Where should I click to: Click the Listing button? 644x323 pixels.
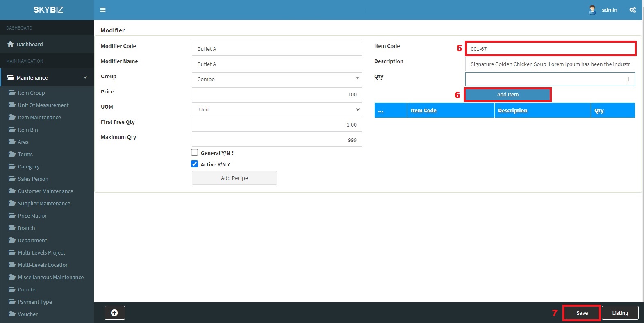[620, 313]
